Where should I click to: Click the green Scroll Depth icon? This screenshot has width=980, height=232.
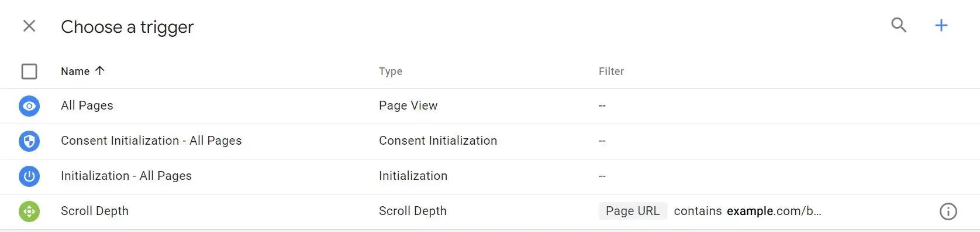point(29,211)
